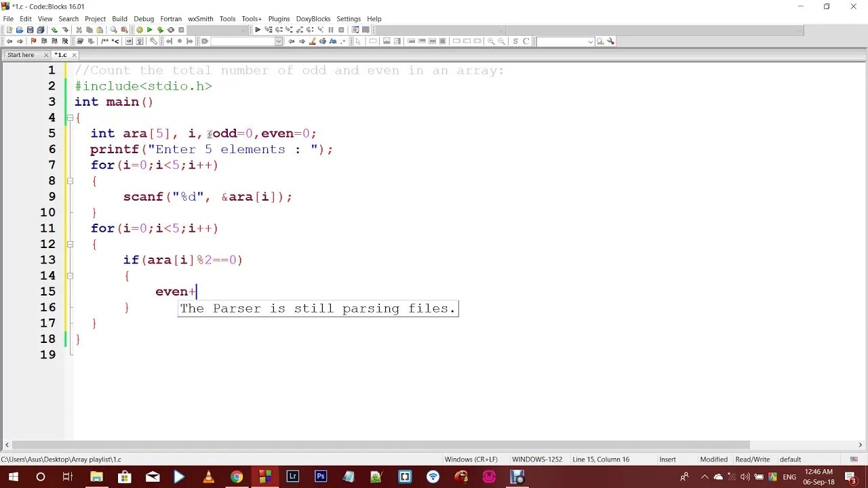Close the Start here tab
Image resolution: width=868 pixels, height=488 pixels.
[46, 55]
